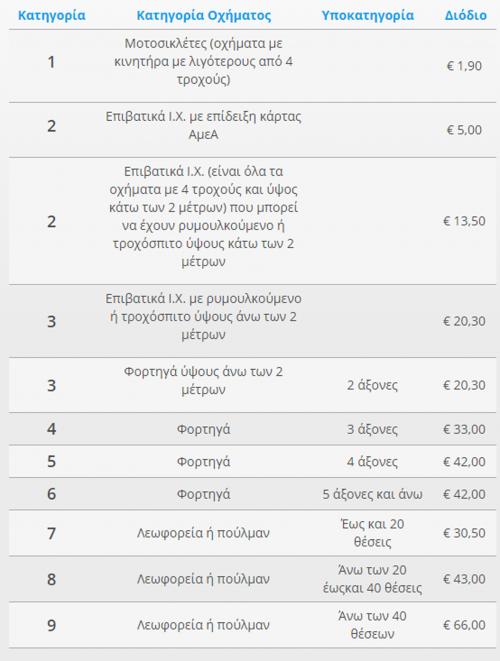Select the Μοτοσικλέτες vehicle description cell
Viewport: 500px width, 661px height.
pos(204,62)
